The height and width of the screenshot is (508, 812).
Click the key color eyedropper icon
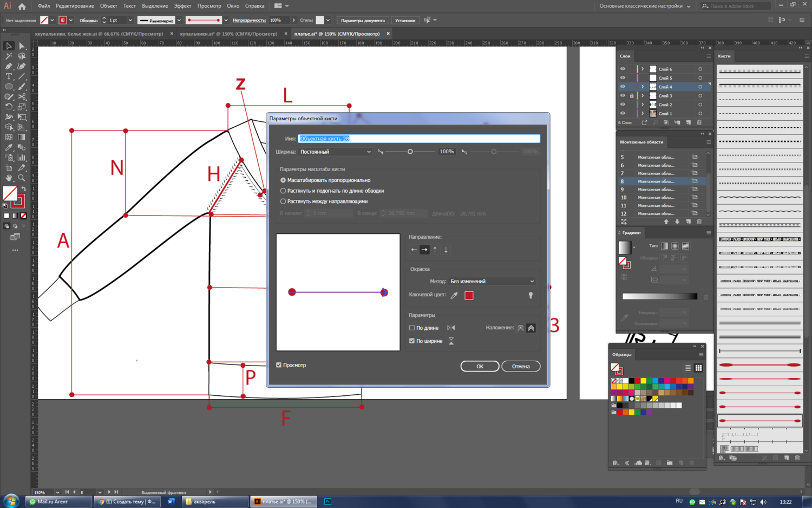(454, 295)
